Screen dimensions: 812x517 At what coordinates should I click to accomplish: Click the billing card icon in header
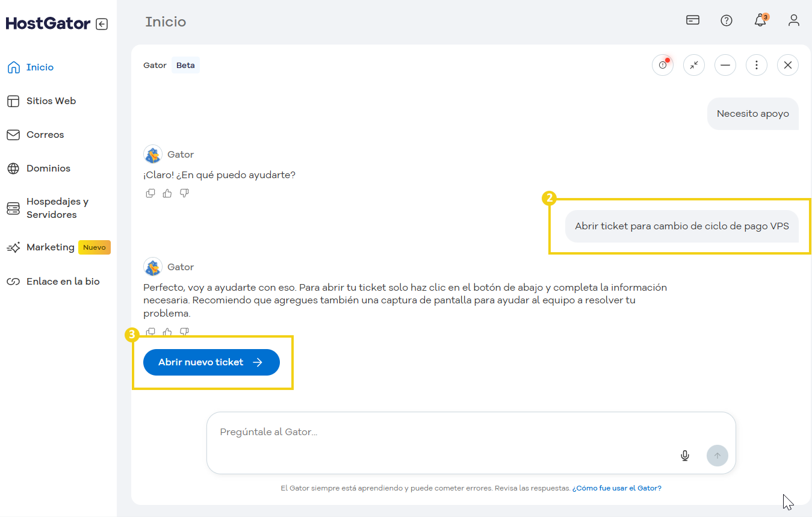click(x=692, y=20)
